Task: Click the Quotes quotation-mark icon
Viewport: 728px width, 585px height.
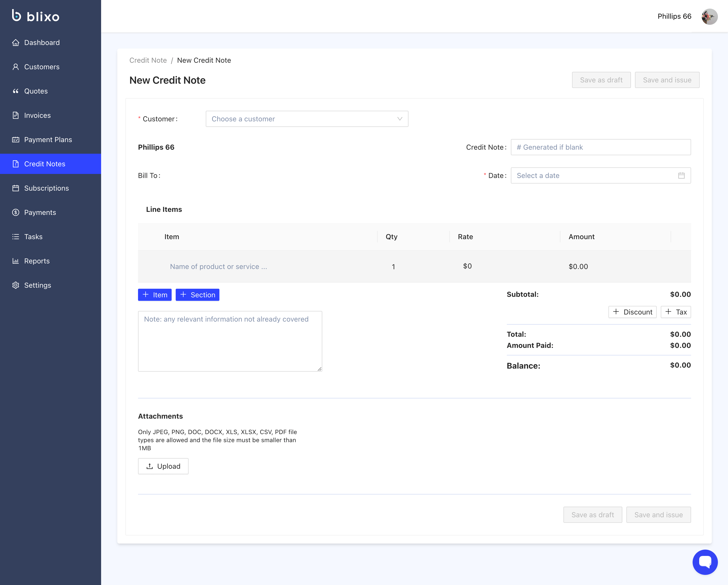Action: coord(15,91)
